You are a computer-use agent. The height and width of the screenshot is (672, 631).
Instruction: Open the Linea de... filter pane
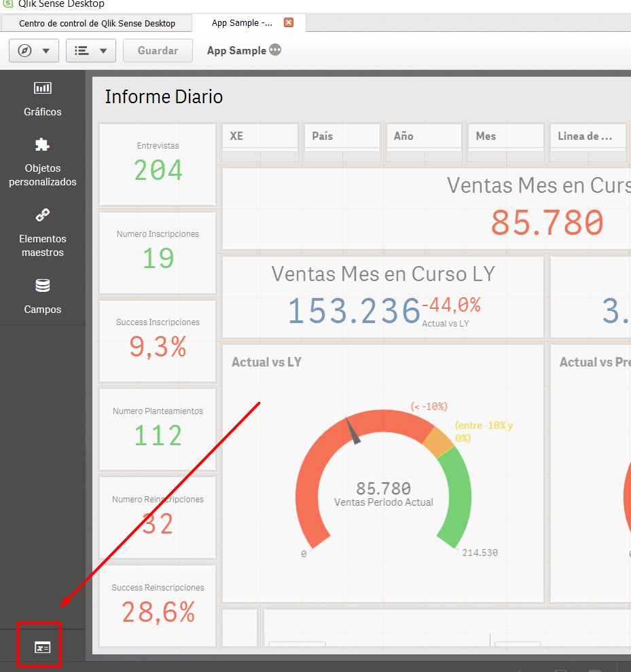(x=588, y=143)
